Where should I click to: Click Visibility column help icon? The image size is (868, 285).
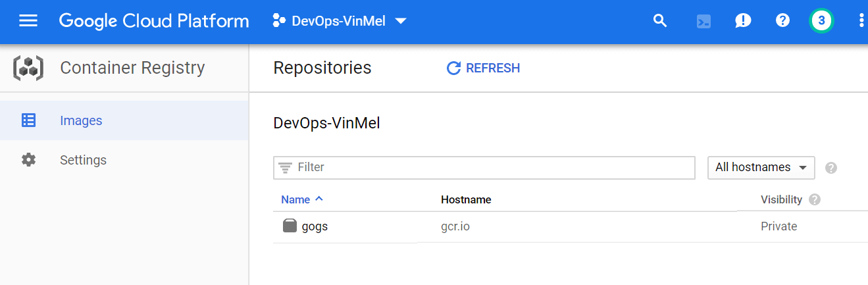pos(815,199)
